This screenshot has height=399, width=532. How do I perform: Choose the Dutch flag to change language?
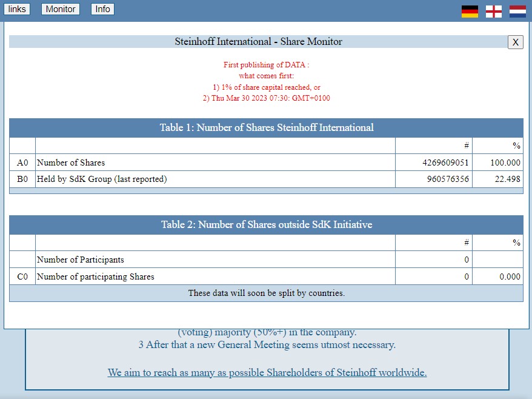click(x=517, y=9)
